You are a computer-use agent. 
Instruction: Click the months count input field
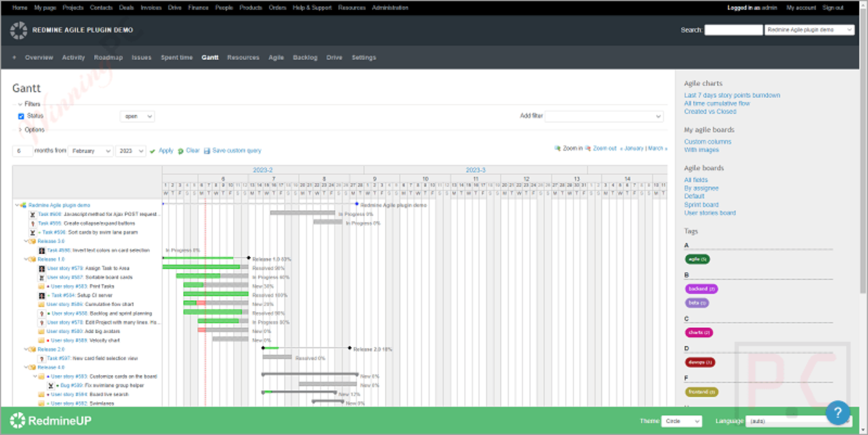click(x=22, y=151)
